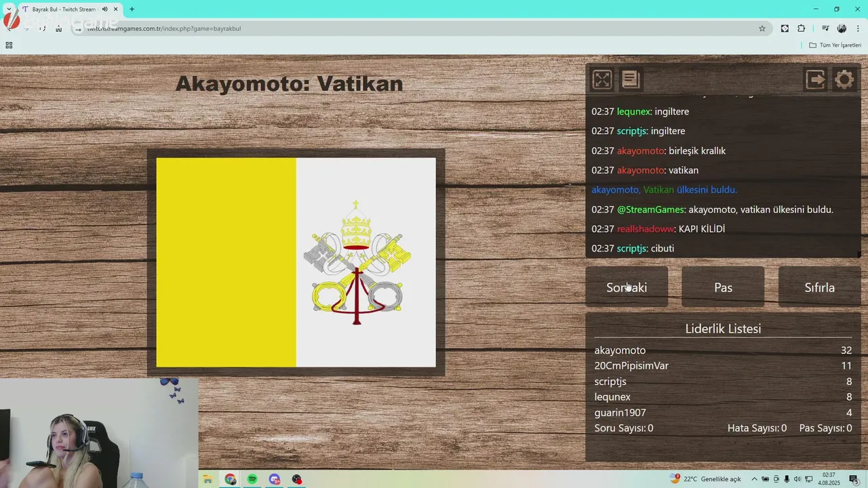Viewport: 868px width, 488px height.
Task: Open the Discord taskbar icon
Action: point(275,479)
